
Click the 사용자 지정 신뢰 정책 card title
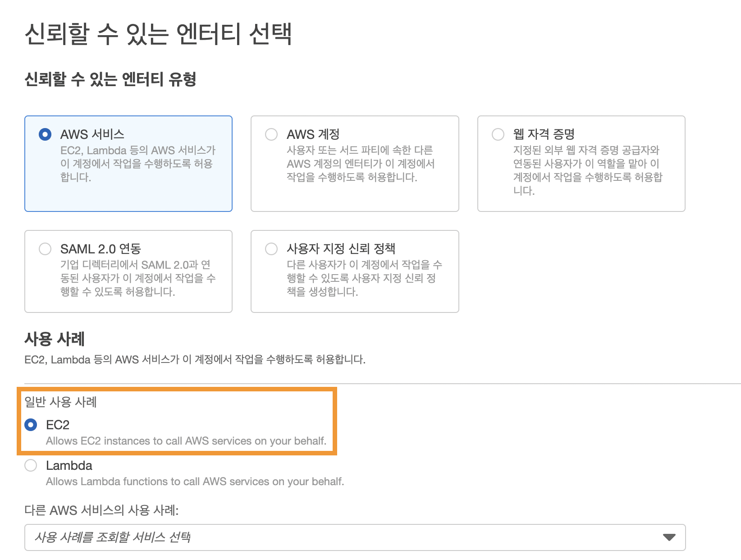pyautogui.click(x=341, y=249)
